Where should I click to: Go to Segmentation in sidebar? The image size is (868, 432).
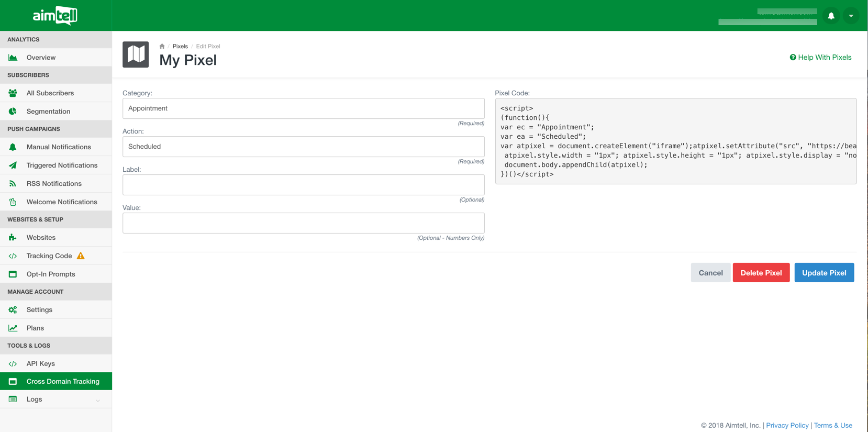click(48, 112)
